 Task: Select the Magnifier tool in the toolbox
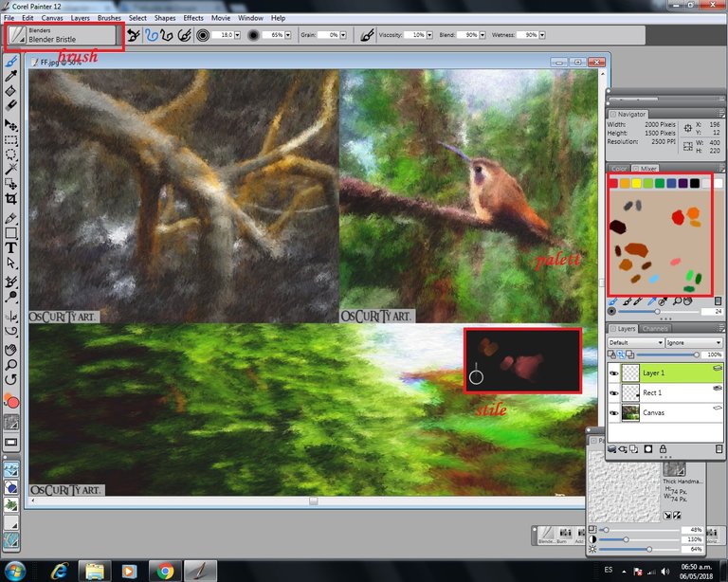tap(11, 364)
